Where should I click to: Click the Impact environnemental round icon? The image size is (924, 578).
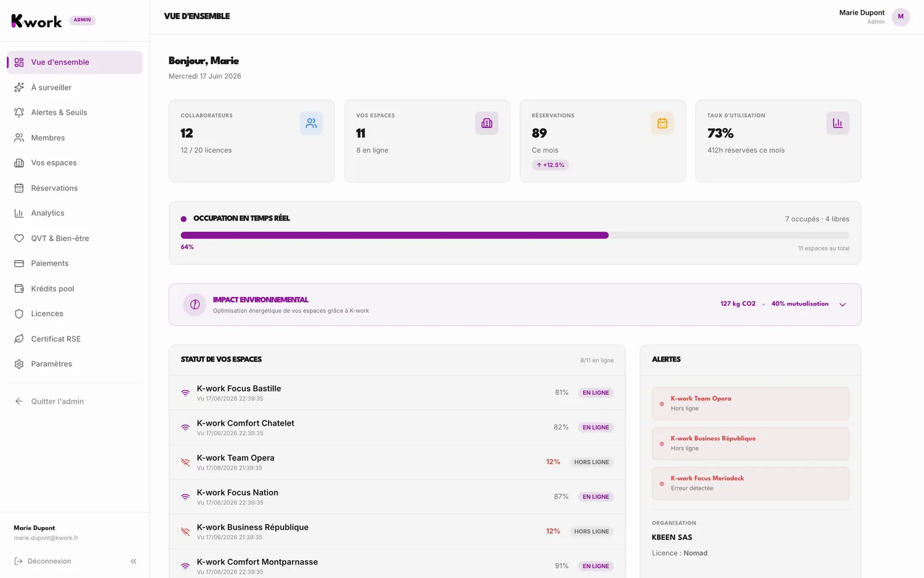195,304
